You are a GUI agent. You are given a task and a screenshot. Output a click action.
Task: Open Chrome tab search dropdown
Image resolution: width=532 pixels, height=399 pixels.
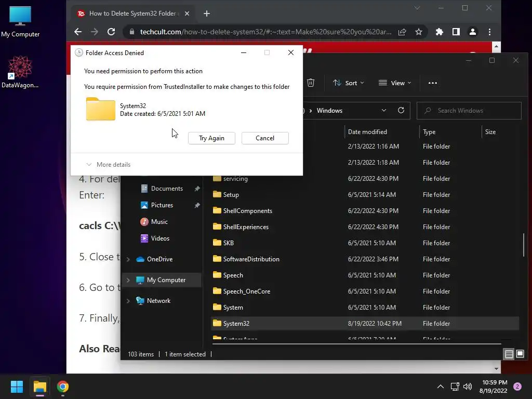point(417,8)
